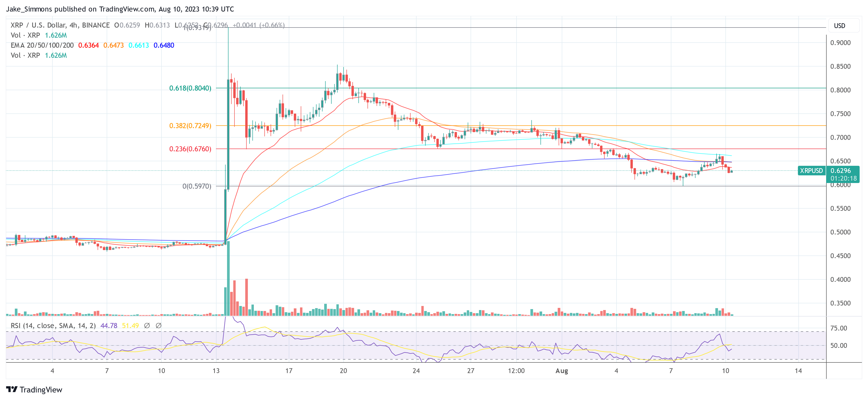868x400 pixels.
Task: Click 0.4000 on the price axis
Action: (x=840, y=279)
